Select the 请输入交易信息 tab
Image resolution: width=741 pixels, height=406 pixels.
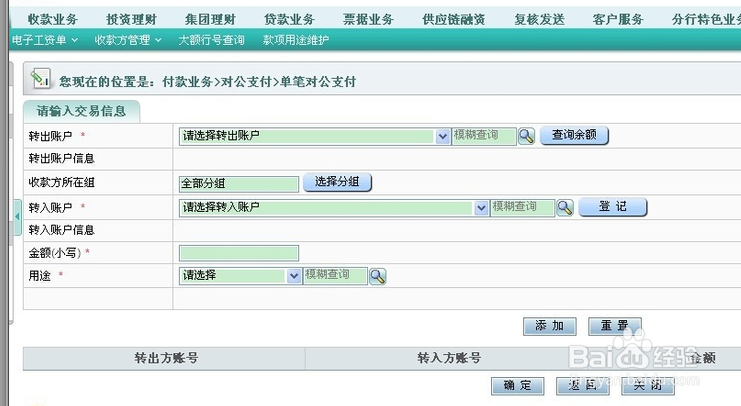81,112
